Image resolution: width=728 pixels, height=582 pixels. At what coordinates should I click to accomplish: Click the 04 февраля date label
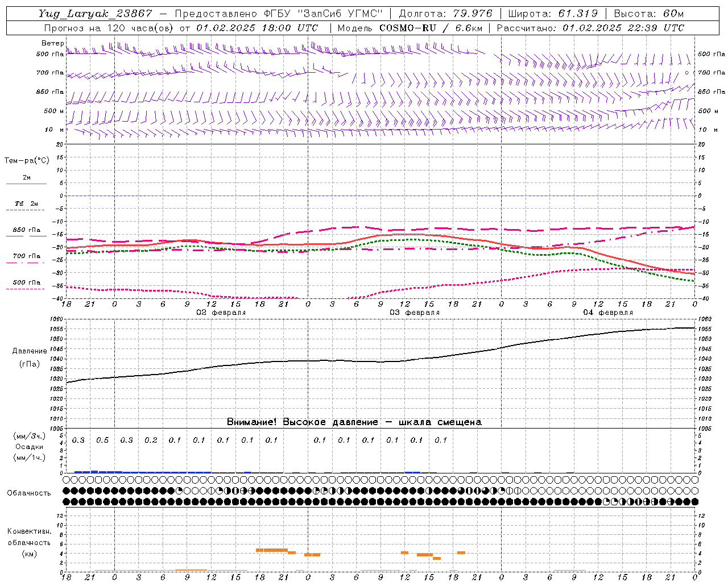pyautogui.click(x=608, y=313)
